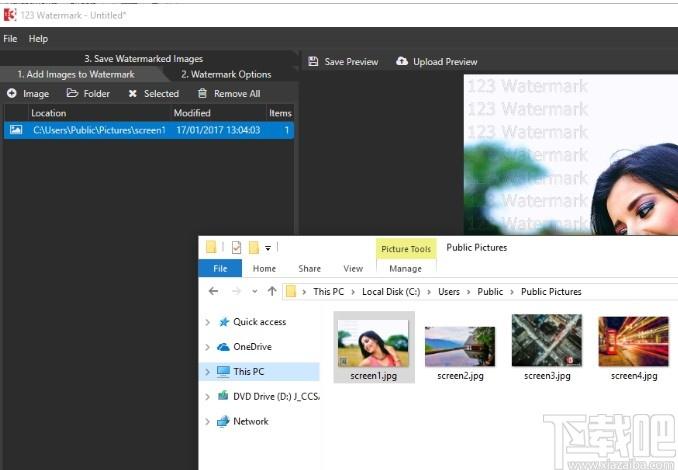Image resolution: width=678 pixels, height=470 pixels.
Task: Click Public in address breadcrumb
Action: [490, 292]
